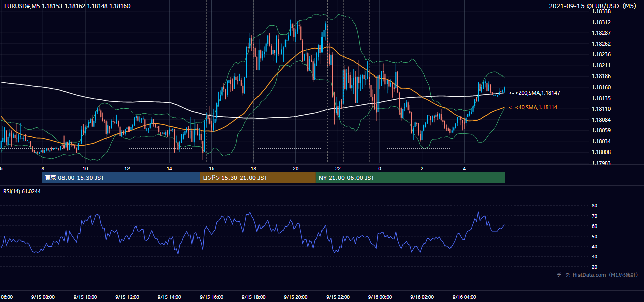This screenshot has width=644, height=302.
Task: Click price axis value 1.18135
Action: [x=602, y=98]
